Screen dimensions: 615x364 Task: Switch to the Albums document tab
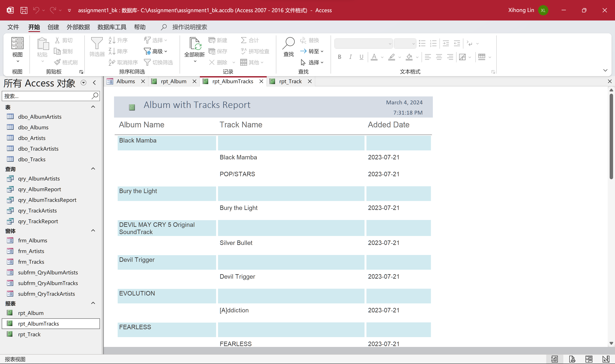tap(126, 81)
